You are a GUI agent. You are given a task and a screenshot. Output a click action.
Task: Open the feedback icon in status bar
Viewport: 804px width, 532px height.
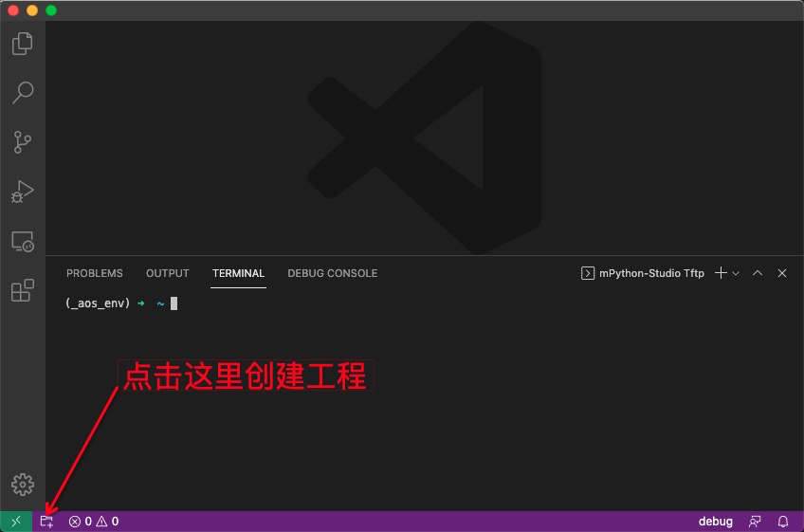pyautogui.click(x=755, y=522)
